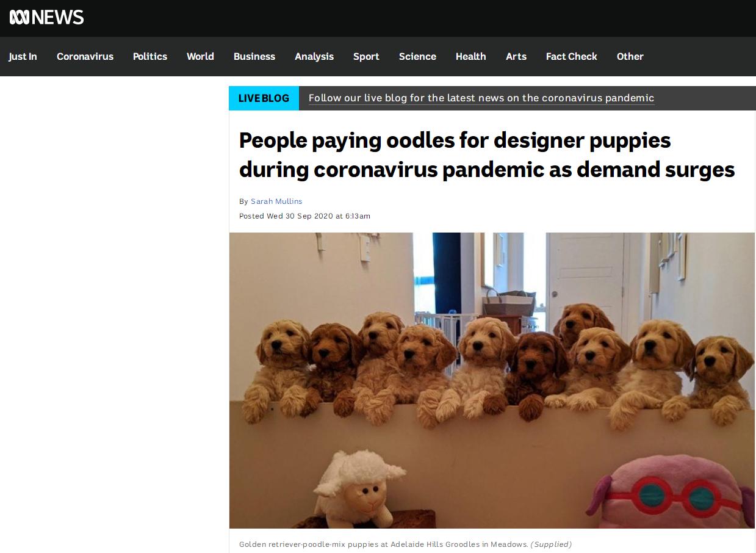This screenshot has width=756, height=553.
Task: Open author Sarah Mullins' profile link
Action: tap(276, 201)
